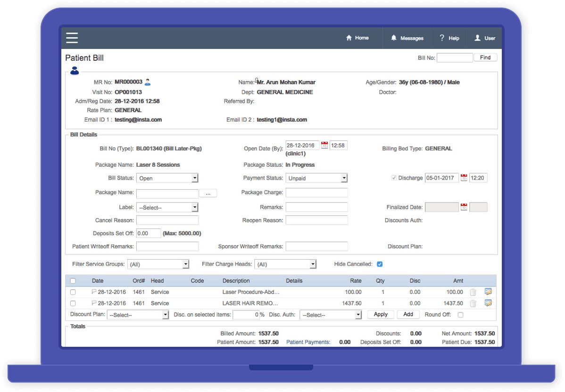The image size is (565, 392).
Task: Click flag icon on LASER HAIR REMO row
Action: click(94, 303)
